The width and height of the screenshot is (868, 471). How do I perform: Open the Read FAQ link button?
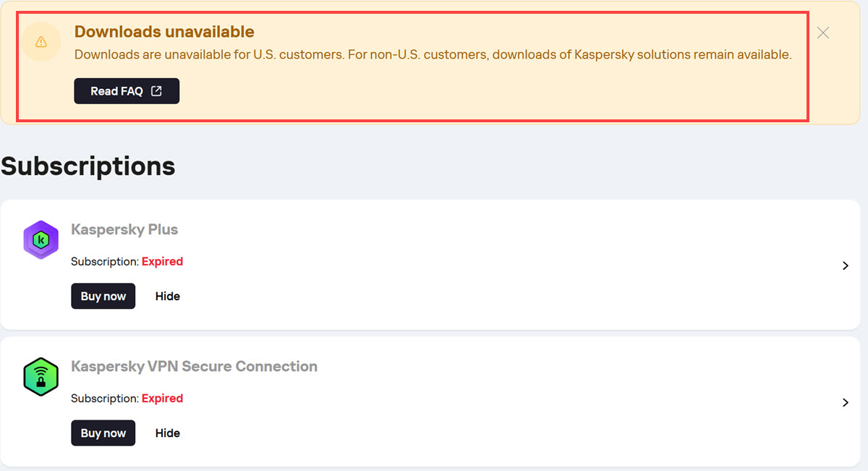point(127,91)
